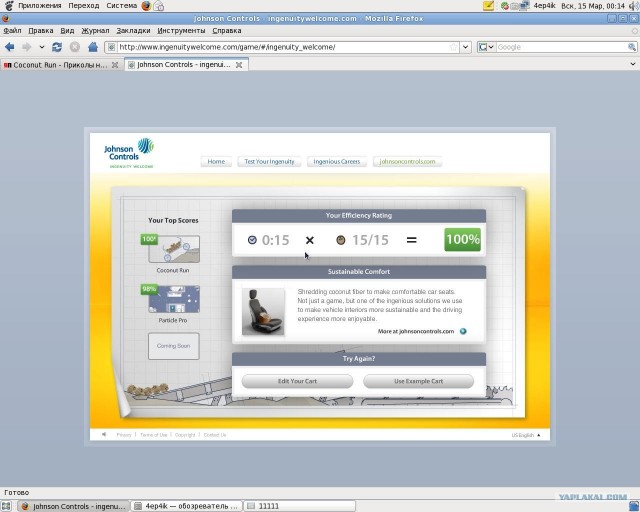Open the Privacy footer link

[124, 435]
